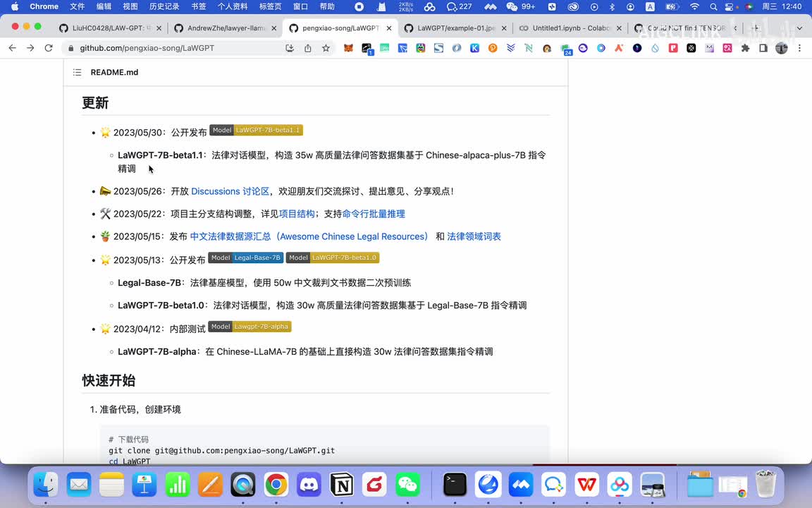The image size is (812, 508).
Task: Launch Notion from the dock
Action: tap(342, 485)
